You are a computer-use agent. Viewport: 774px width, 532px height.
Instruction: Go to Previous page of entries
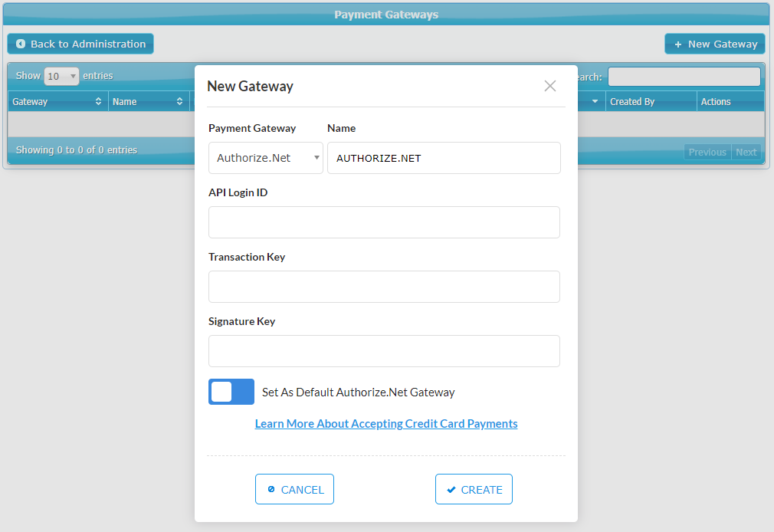(707, 152)
